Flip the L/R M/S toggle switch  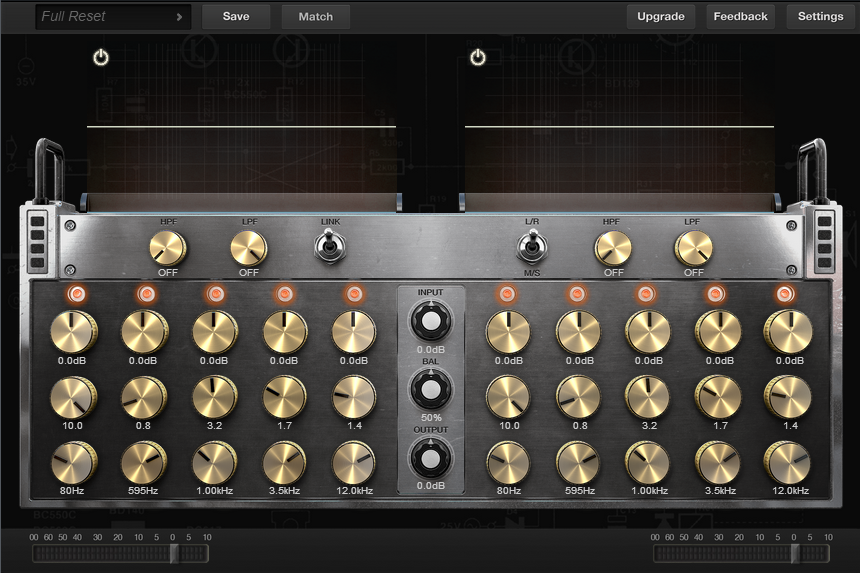(531, 247)
